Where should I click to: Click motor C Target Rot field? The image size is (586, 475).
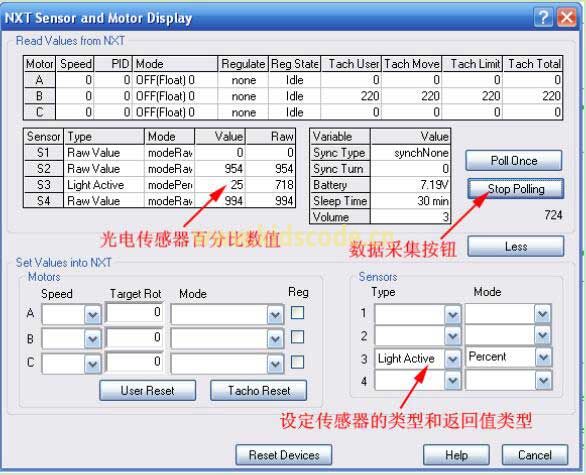135,361
